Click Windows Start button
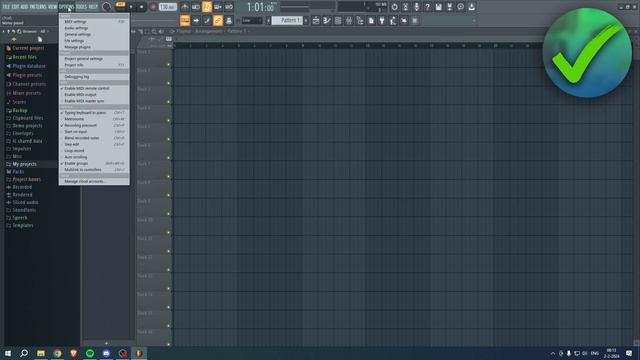The width and height of the screenshot is (640, 360). (x=8, y=353)
